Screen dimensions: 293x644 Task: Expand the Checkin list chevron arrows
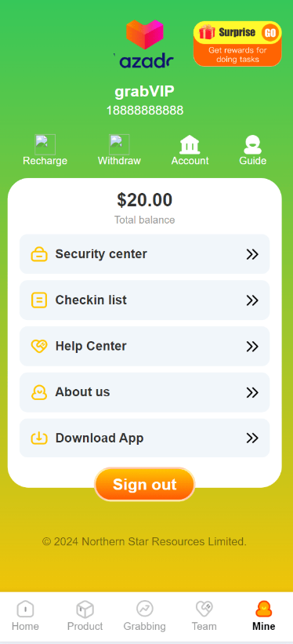point(252,300)
